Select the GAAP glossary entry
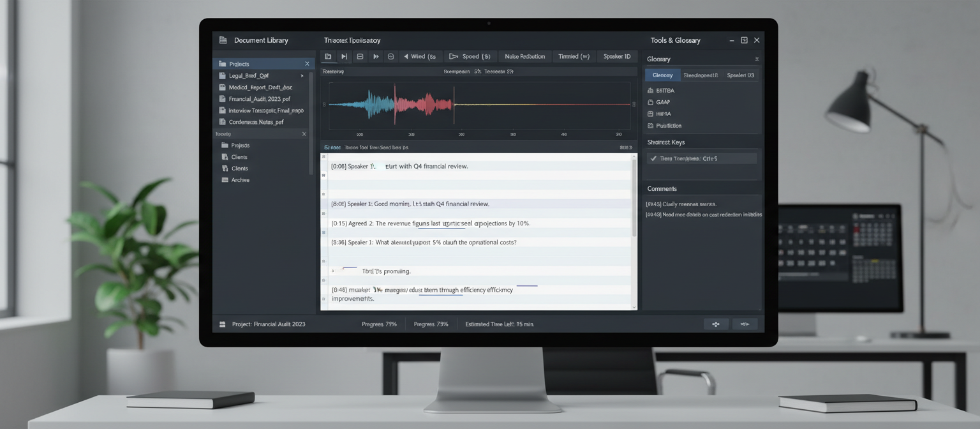 662,102
